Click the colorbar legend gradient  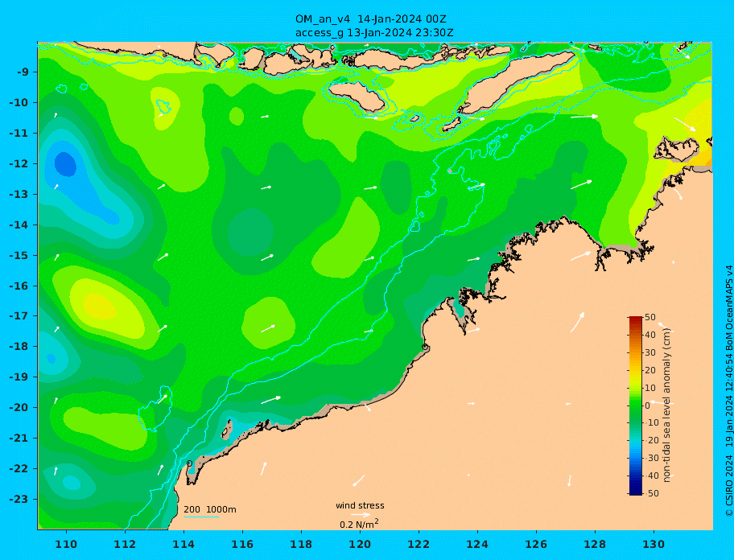(635, 406)
